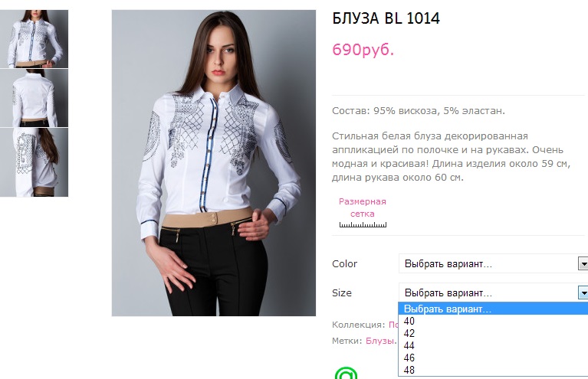Choose size 42 option
Viewport: 588px width, 379px height.
[x=409, y=334]
